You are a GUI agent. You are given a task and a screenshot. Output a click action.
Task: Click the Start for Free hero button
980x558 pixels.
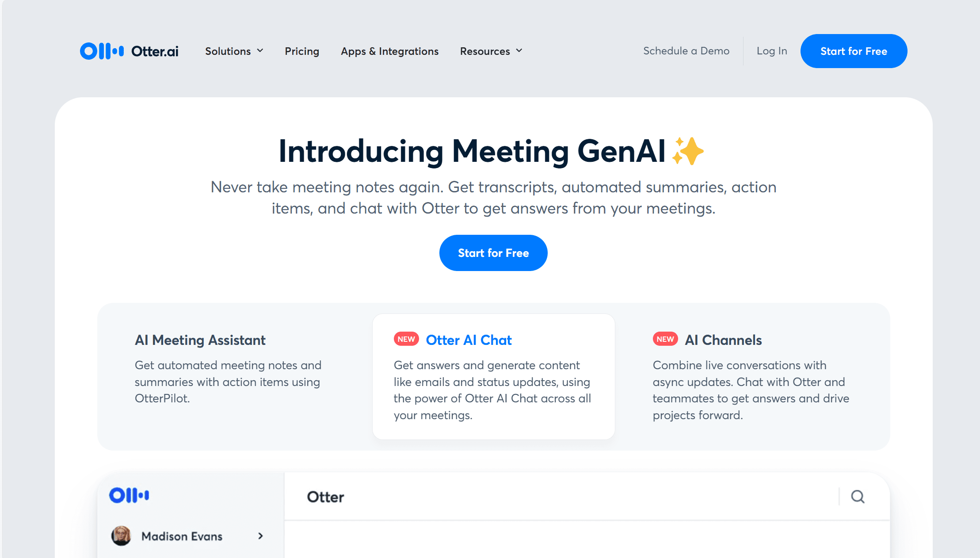coord(493,252)
